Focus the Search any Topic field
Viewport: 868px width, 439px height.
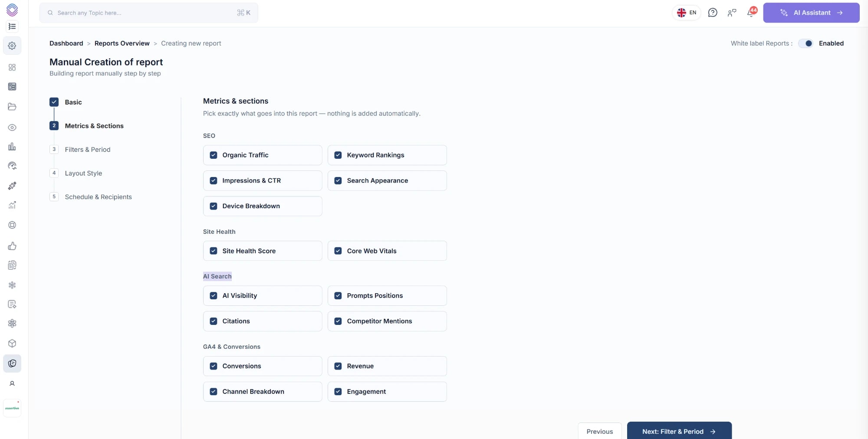click(149, 13)
